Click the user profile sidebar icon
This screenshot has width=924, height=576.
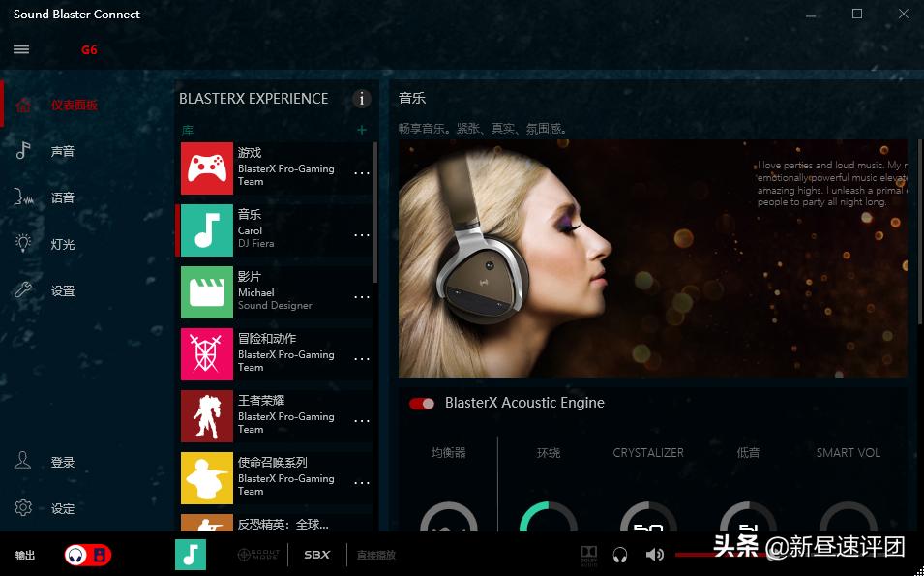[22, 461]
